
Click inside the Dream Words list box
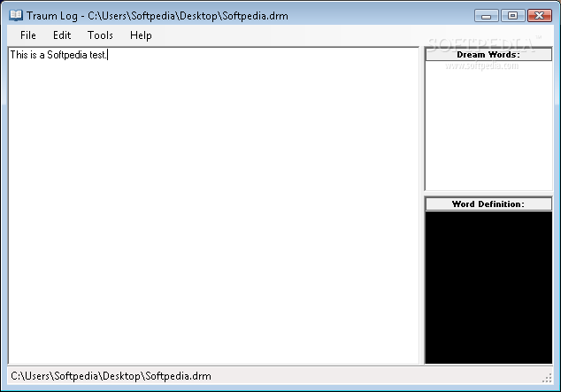488,126
